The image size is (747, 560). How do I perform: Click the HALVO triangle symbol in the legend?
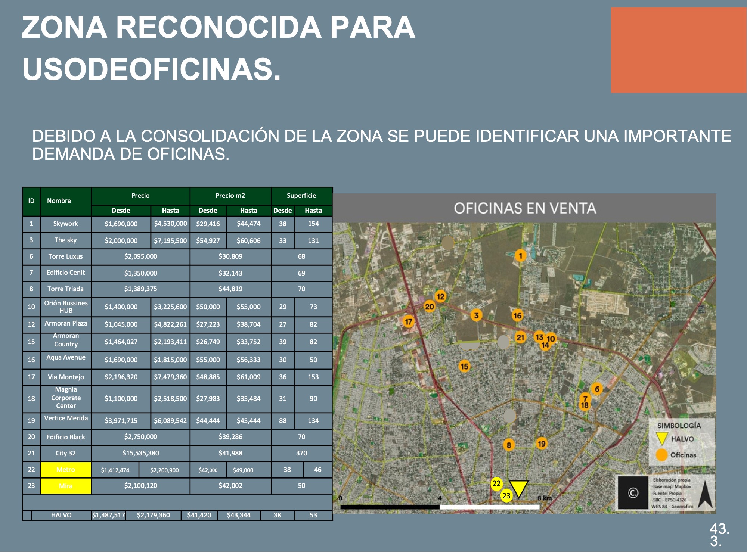pyautogui.click(x=662, y=438)
